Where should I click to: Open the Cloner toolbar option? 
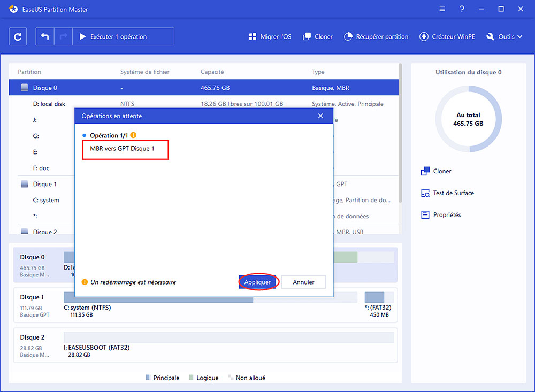point(318,36)
